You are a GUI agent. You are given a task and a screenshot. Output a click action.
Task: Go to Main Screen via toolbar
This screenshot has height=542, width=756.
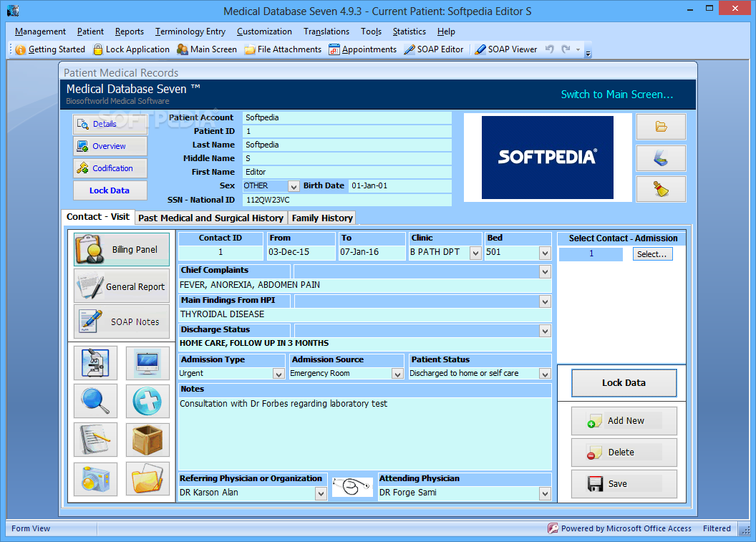[x=207, y=49]
